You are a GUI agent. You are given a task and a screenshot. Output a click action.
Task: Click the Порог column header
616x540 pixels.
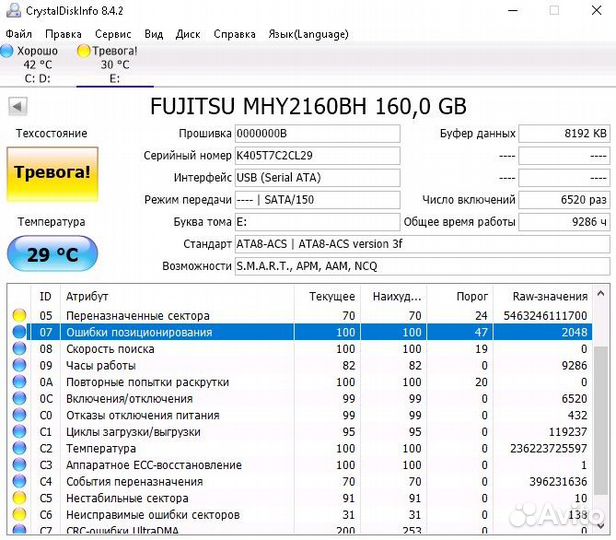pyautogui.click(x=460, y=296)
